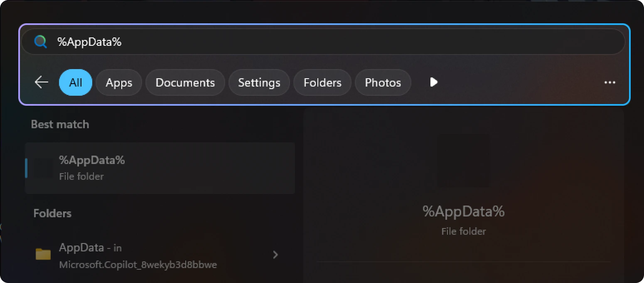644x283 pixels.
Task: Select the All search filter
Action: click(x=75, y=82)
